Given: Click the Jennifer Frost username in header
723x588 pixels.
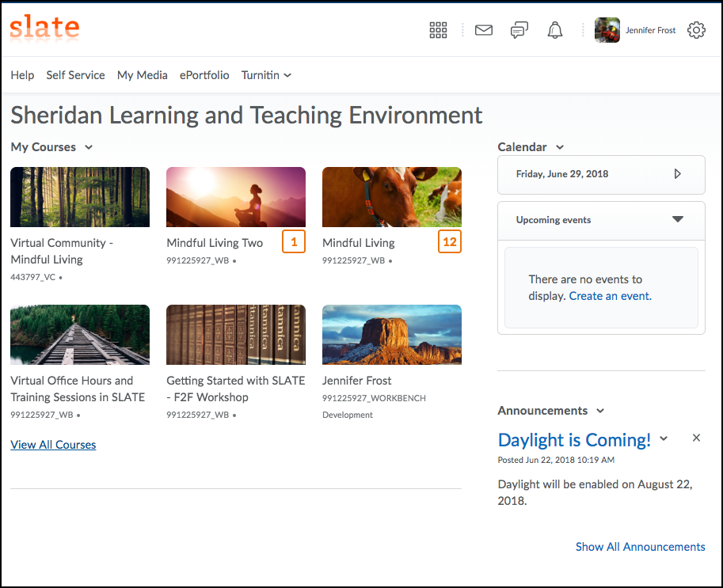Looking at the screenshot, I should [650, 30].
